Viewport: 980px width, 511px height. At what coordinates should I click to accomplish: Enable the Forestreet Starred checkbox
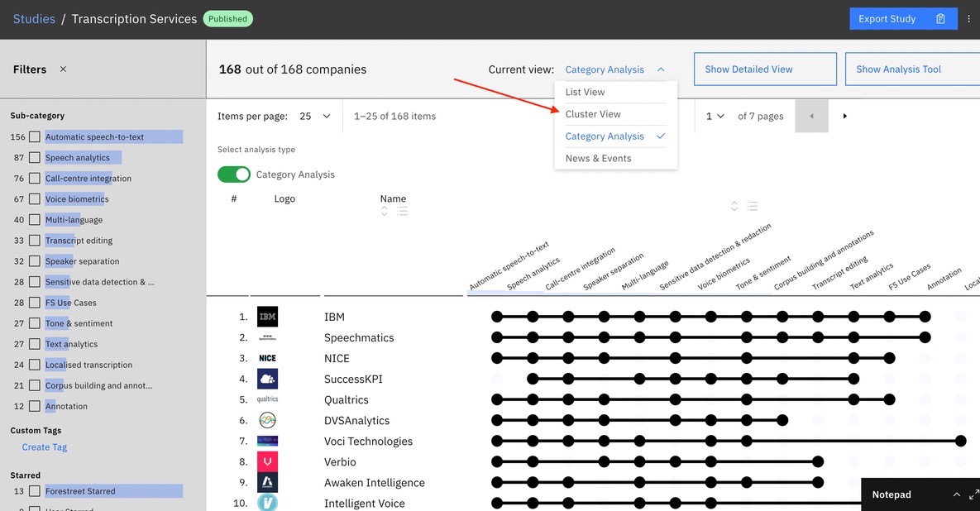pyautogui.click(x=35, y=491)
